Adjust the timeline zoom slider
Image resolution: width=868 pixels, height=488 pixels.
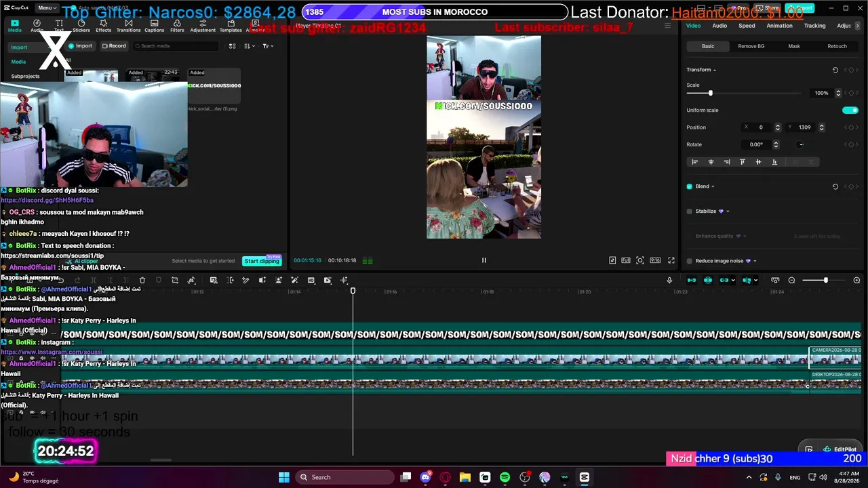(825, 280)
